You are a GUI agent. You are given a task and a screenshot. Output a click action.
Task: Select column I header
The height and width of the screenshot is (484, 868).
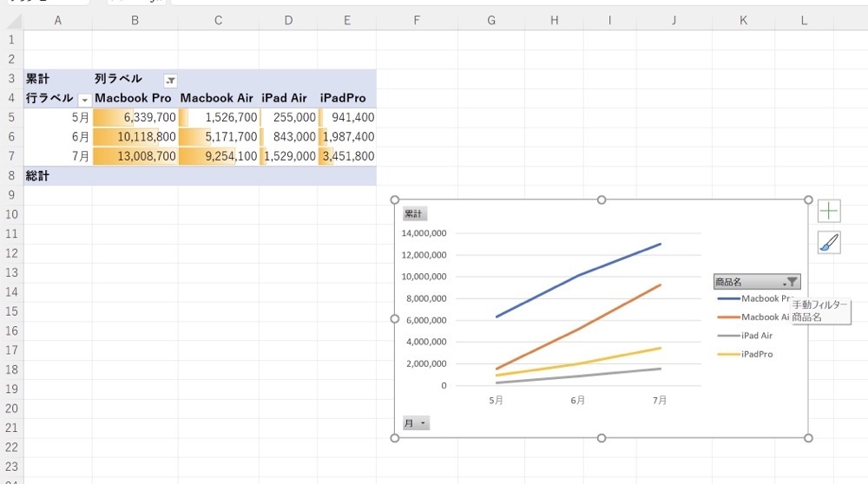(x=609, y=21)
